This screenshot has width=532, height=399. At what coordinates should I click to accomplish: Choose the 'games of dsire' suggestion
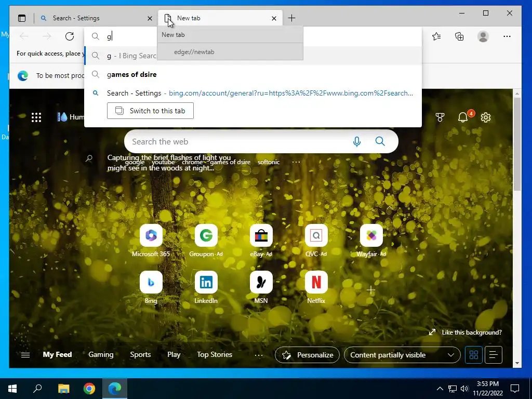pos(253,75)
